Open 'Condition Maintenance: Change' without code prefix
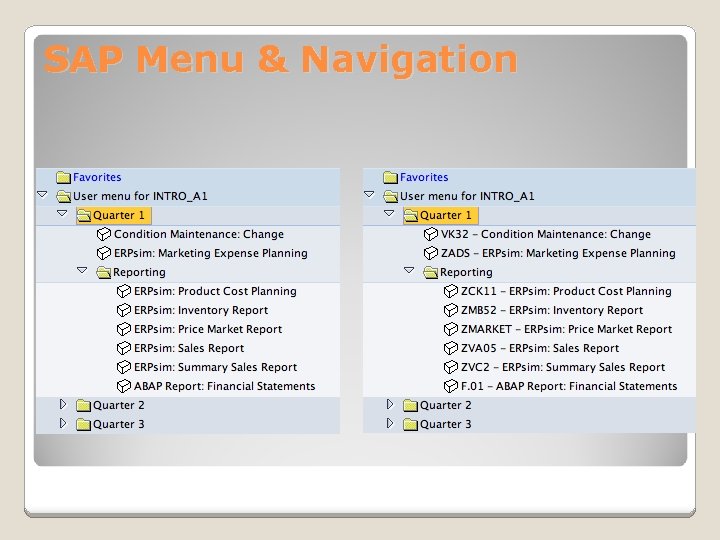This screenshot has width=720, height=540. click(x=199, y=234)
